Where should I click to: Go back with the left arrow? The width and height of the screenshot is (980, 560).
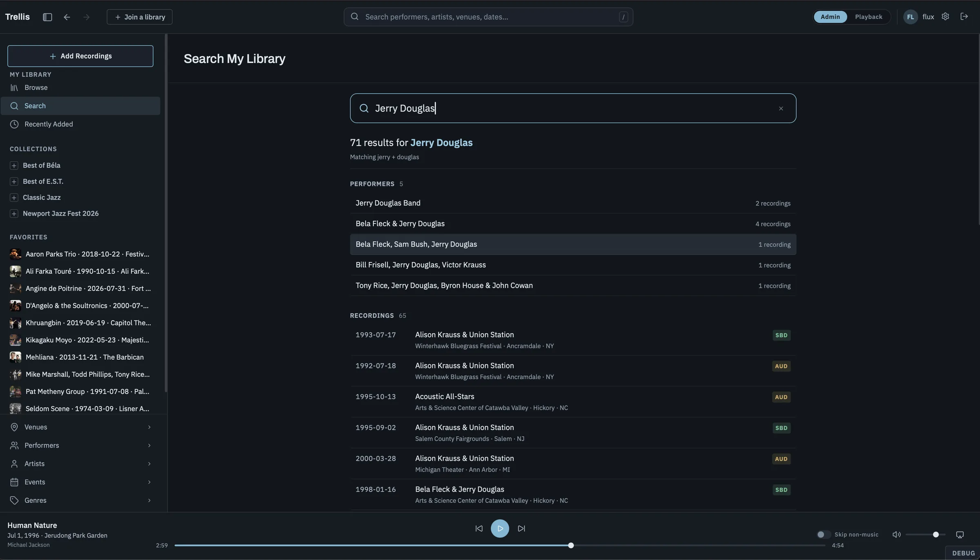(x=67, y=17)
